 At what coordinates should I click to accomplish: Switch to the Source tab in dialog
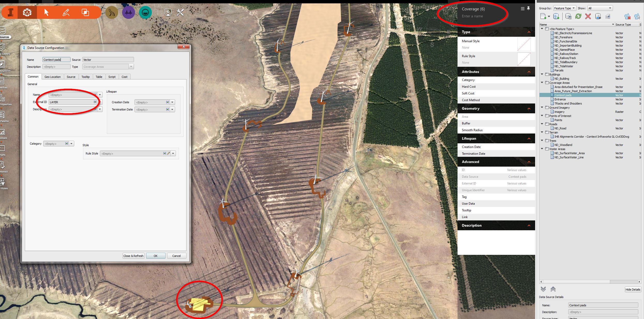point(71,77)
